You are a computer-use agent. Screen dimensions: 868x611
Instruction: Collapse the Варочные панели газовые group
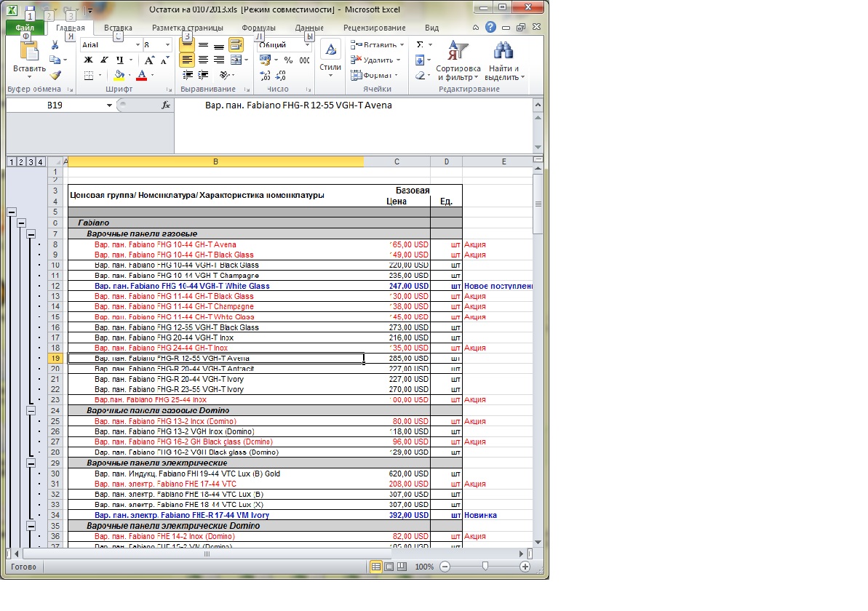[31, 233]
